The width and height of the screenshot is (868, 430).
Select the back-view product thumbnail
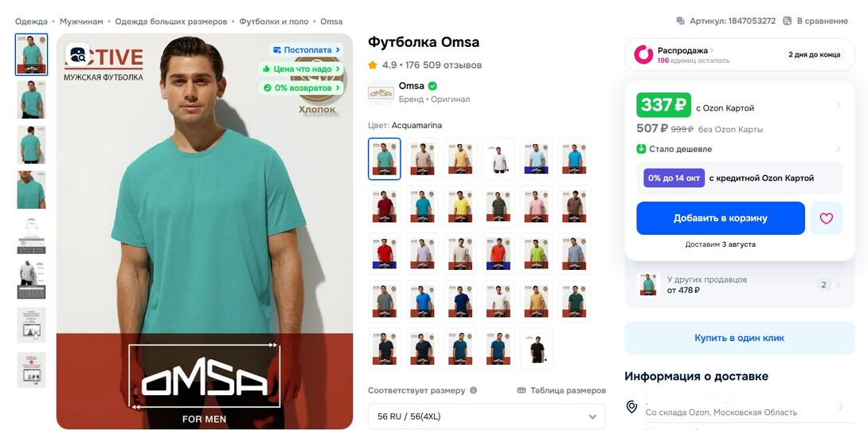point(31,144)
